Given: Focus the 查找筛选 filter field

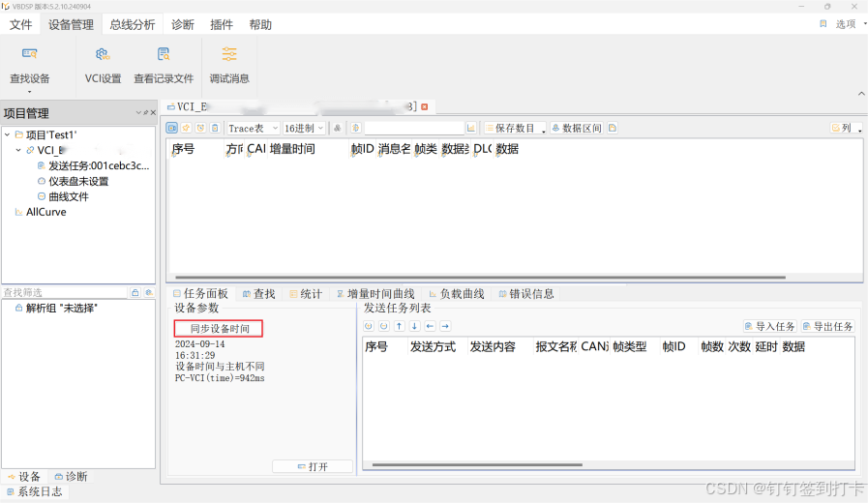Looking at the screenshot, I should (65, 292).
